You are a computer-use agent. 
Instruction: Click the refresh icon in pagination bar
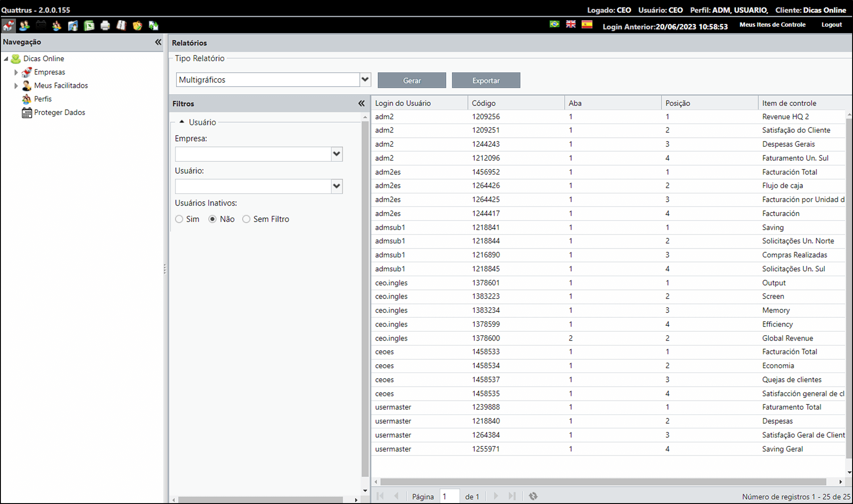[533, 496]
